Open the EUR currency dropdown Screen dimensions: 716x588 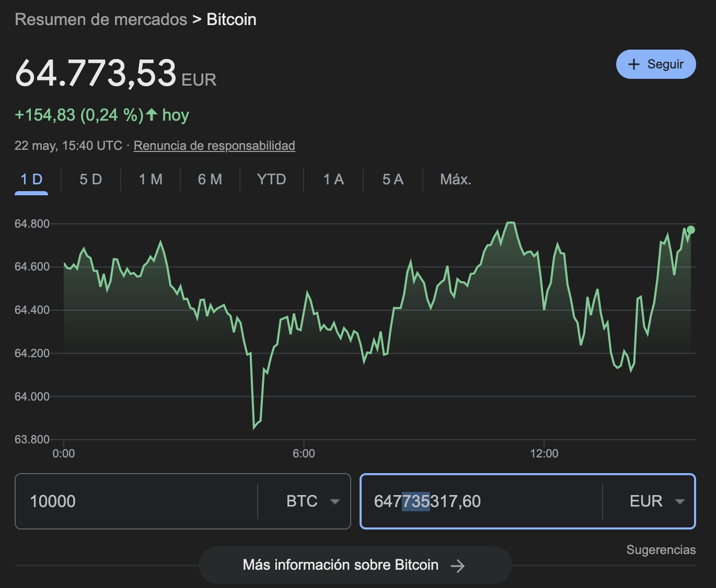(657, 501)
